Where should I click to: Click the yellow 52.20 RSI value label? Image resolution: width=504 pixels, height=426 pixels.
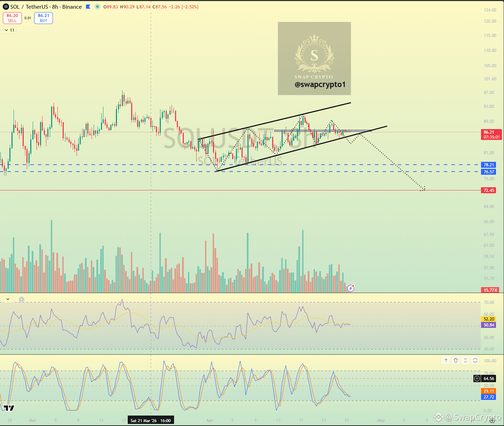click(489, 319)
